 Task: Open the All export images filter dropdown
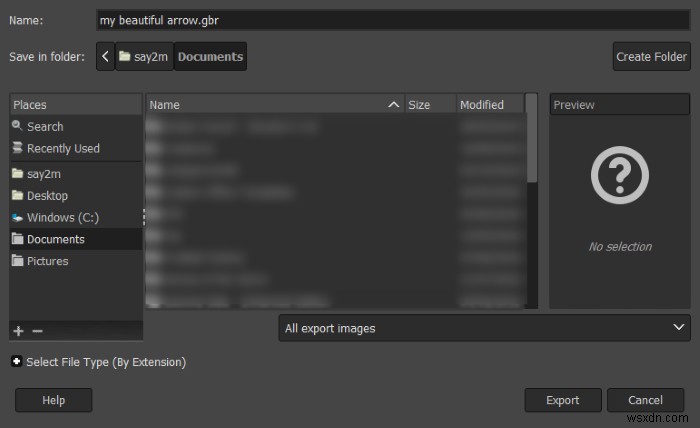484,328
